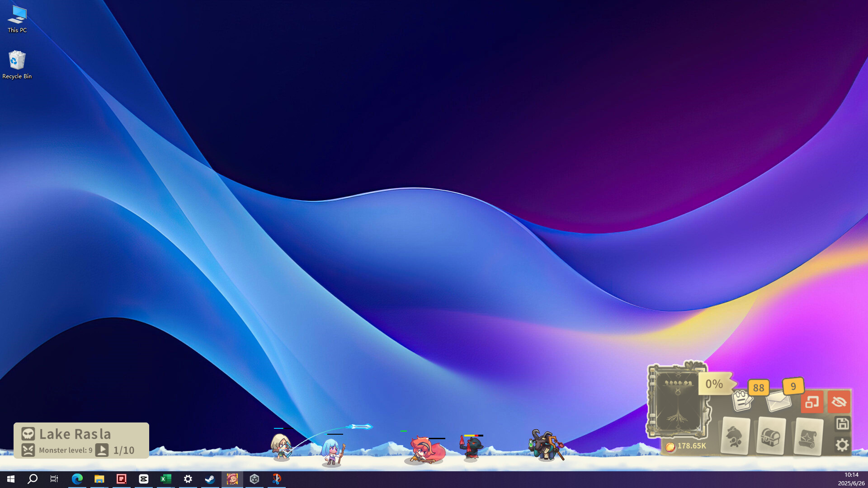Click the Lake Rasla location label
Image resolution: width=868 pixels, height=488 pixels.
pos(75,434)
